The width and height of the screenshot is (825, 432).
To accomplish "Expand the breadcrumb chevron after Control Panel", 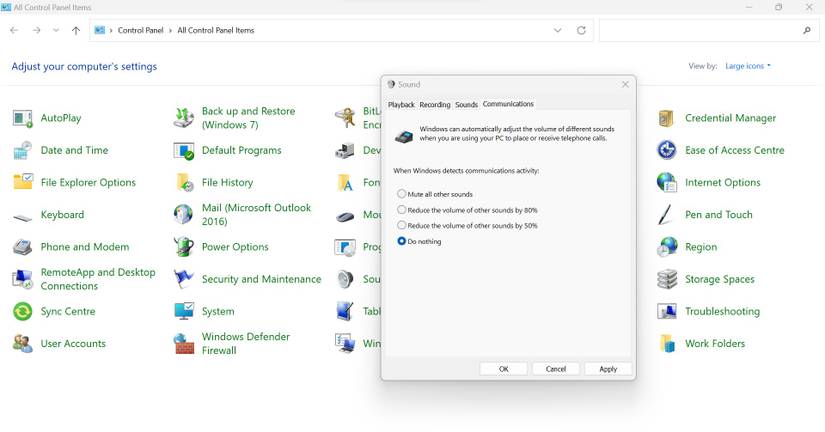I will coord(170,31).
